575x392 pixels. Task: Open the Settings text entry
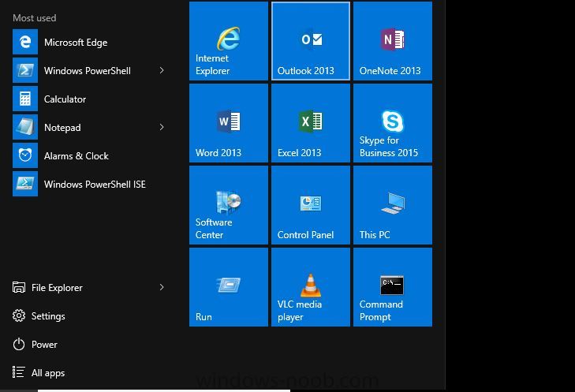48,316
